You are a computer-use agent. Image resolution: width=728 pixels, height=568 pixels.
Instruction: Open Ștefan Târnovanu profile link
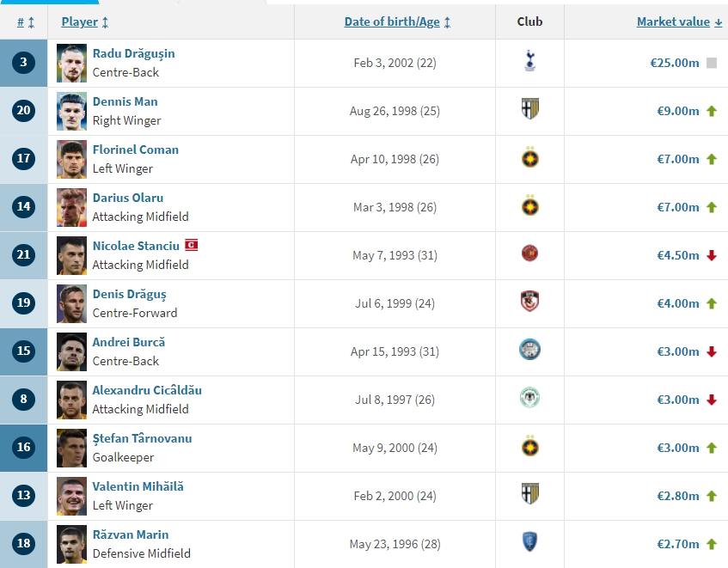coord(142,438)
